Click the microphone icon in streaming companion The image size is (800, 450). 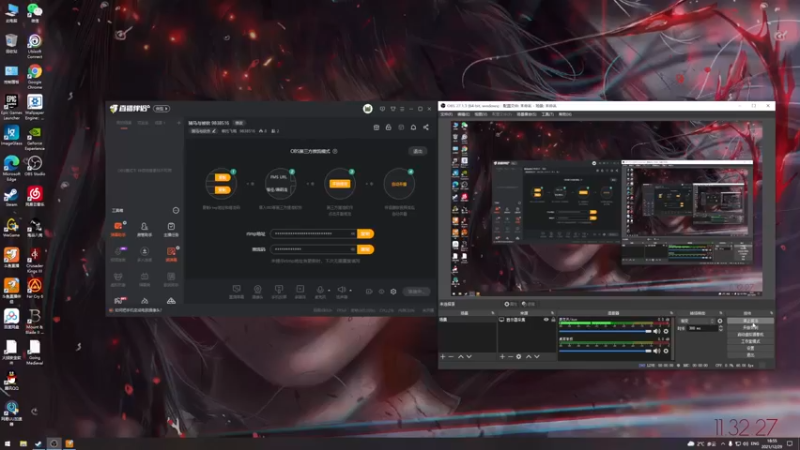point(320,290)
